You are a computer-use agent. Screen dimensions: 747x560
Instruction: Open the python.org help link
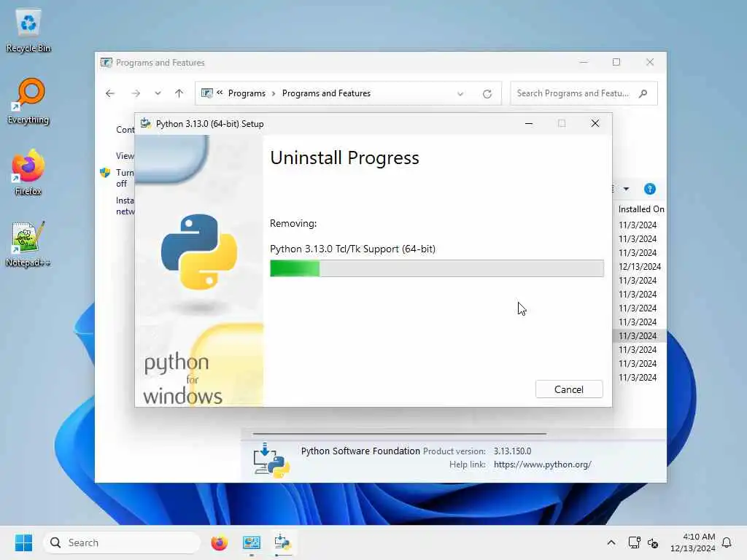(x=543, y=464)
